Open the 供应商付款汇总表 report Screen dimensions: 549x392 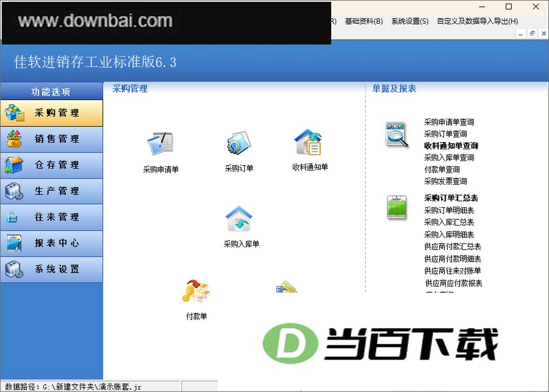(x=453, y=247)
